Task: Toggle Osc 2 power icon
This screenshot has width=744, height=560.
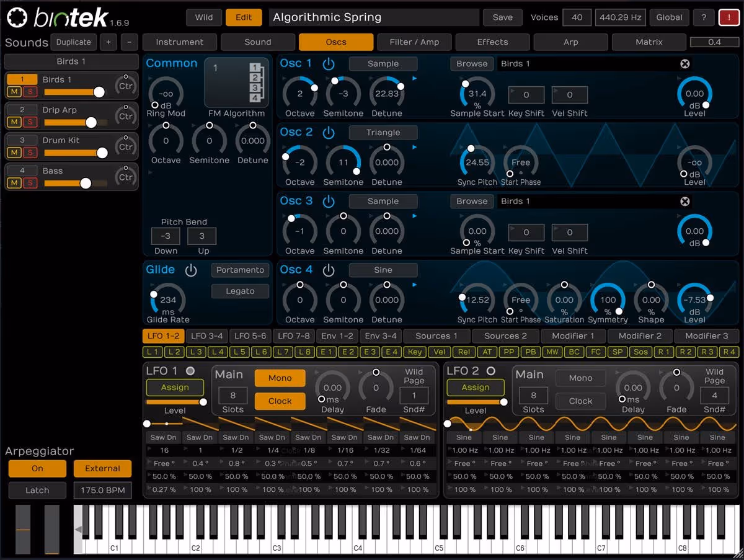Action: pyautogui.click(x=329, y=133)
